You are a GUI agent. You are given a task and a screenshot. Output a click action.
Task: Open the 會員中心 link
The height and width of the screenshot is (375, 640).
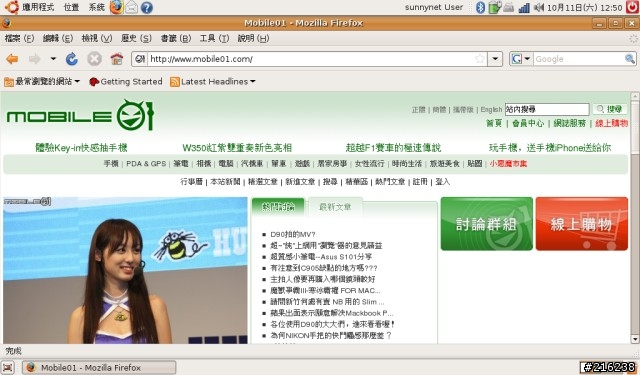pyautogui.click(x=528, y=123)
